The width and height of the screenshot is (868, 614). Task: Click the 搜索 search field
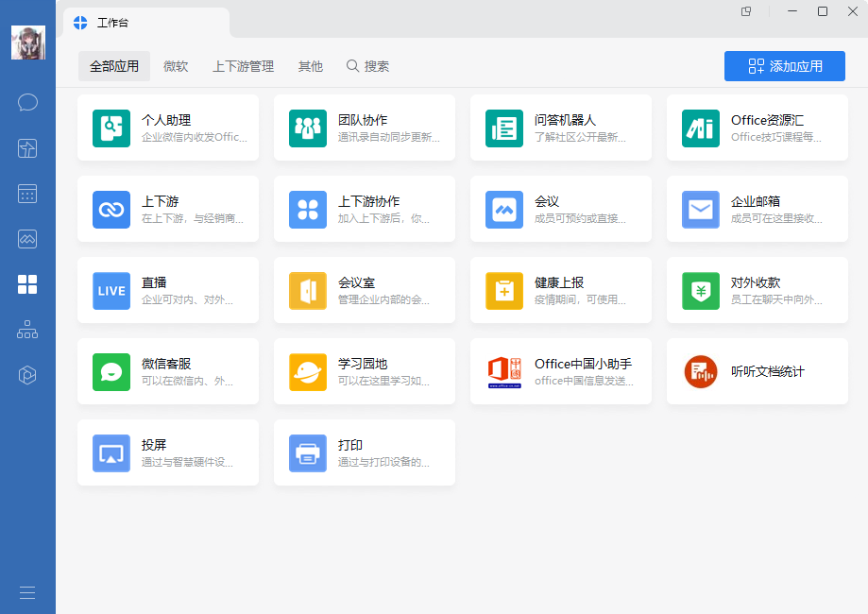point(367,66)
